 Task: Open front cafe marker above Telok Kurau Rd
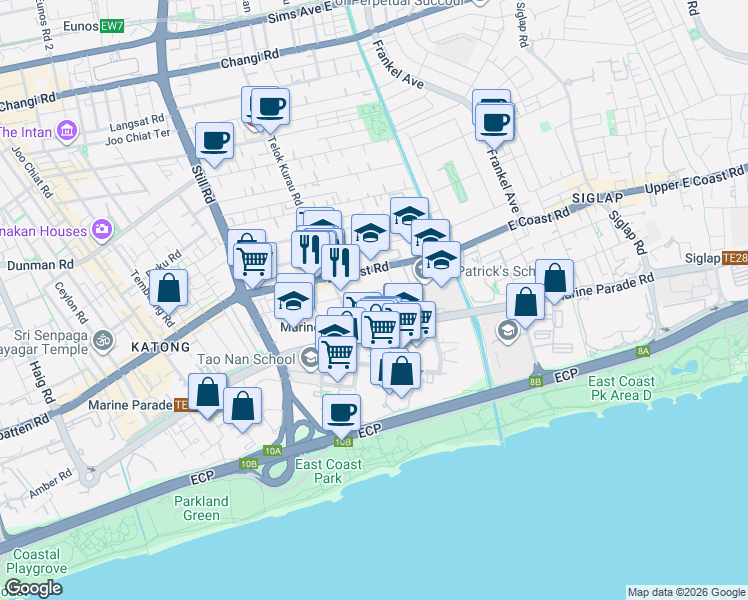[x=270, y=108]
